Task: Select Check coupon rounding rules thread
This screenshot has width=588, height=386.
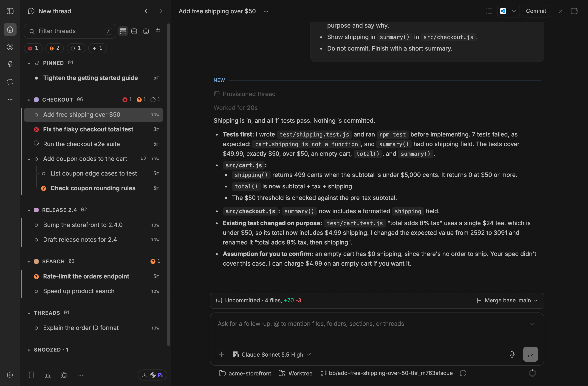Action: (93, 188)
